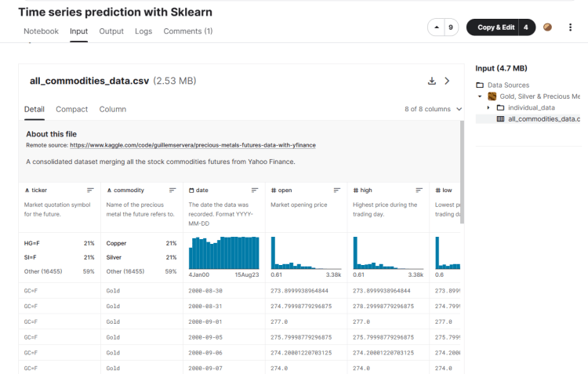Click the user avatar icon

tap(547, 27)
